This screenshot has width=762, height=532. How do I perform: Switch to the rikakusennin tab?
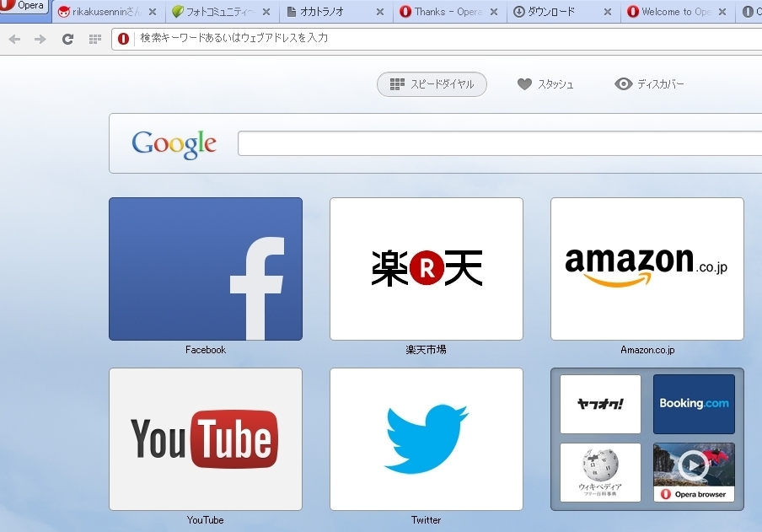108,12
